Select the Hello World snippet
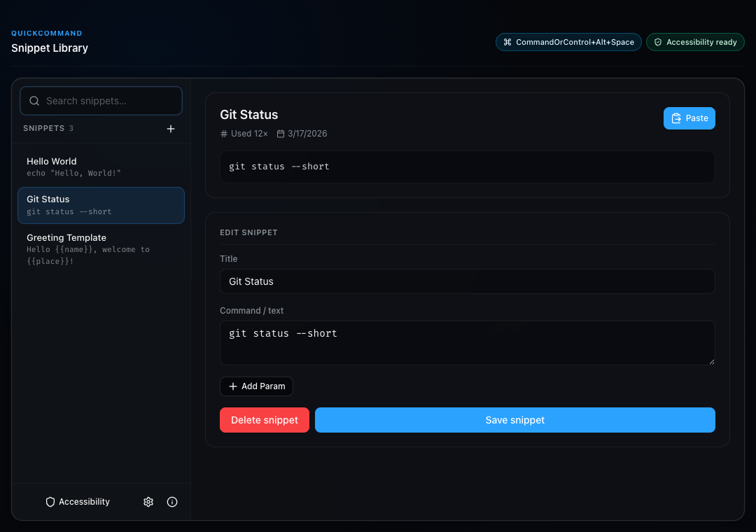Image resolution: width=756 pixels, height=532 pixels. point(101,167)
